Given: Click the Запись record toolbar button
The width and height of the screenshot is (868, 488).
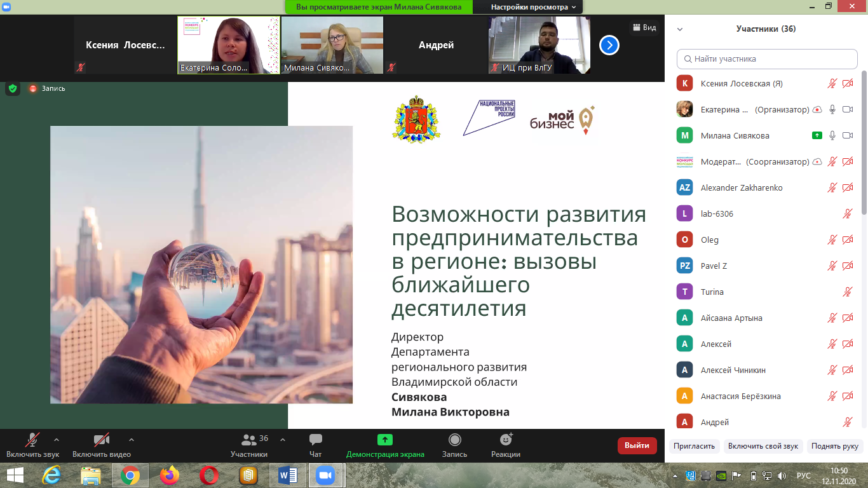Looking at the screenshot, I should point(454,445).
